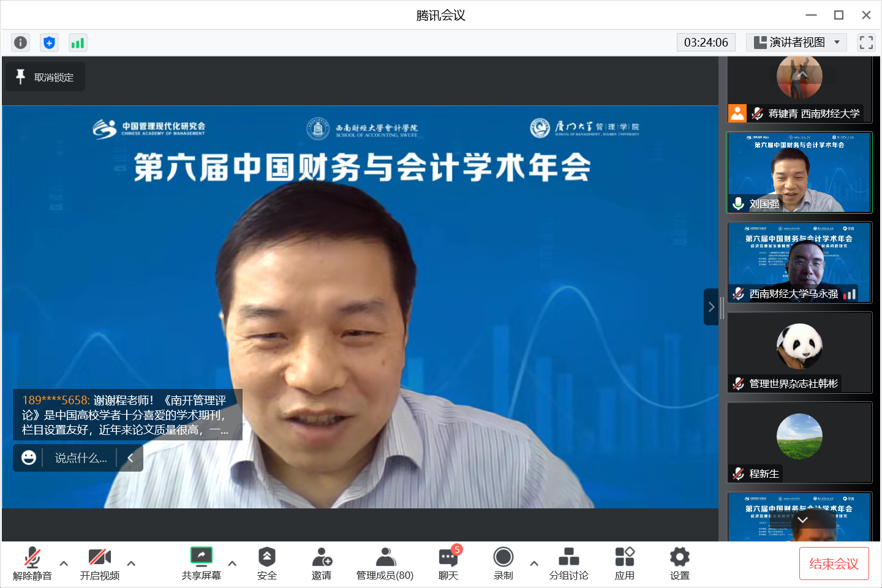Expand share options arrow beside 共享屏幕
This screenshot has height=588, width=882.
click(232, 563)
